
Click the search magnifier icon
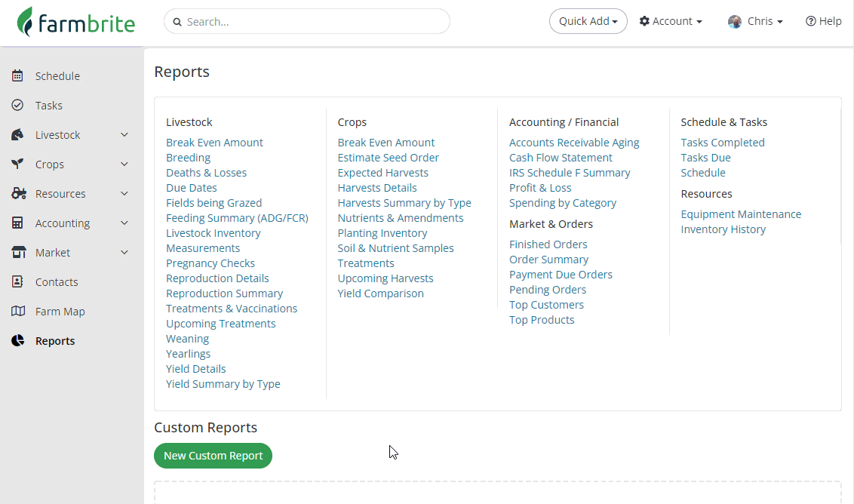point(177,22)
